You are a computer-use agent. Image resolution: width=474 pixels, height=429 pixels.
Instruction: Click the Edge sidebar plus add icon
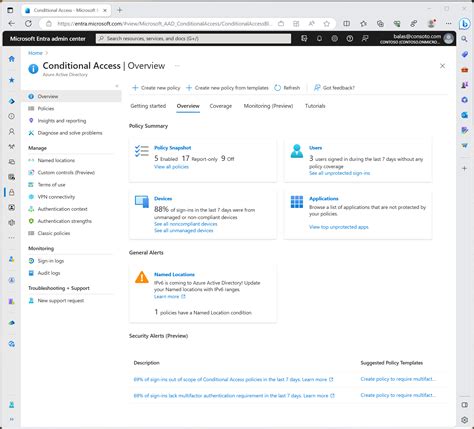[464, 168]
